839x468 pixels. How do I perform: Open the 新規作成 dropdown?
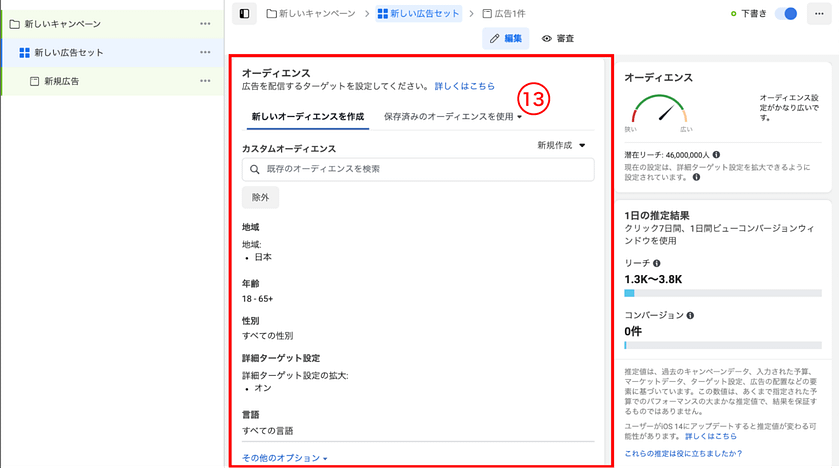[x=561, y=146]
